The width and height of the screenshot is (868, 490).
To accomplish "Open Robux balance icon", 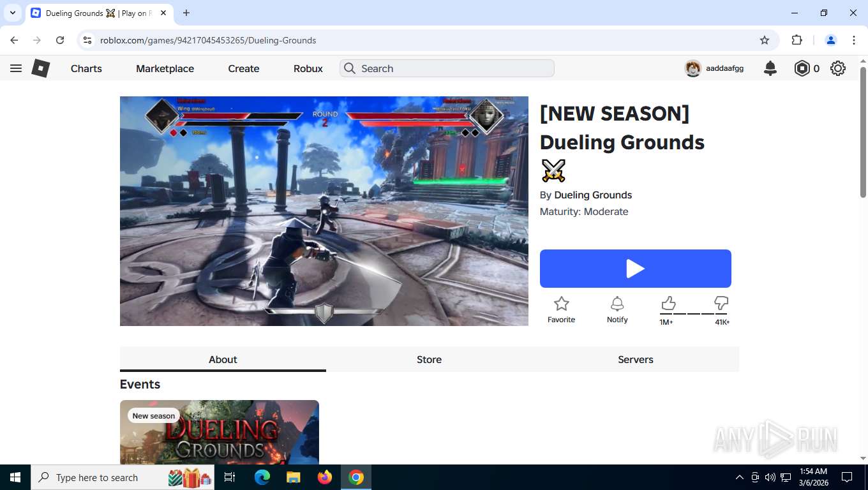I will (802, 68).
